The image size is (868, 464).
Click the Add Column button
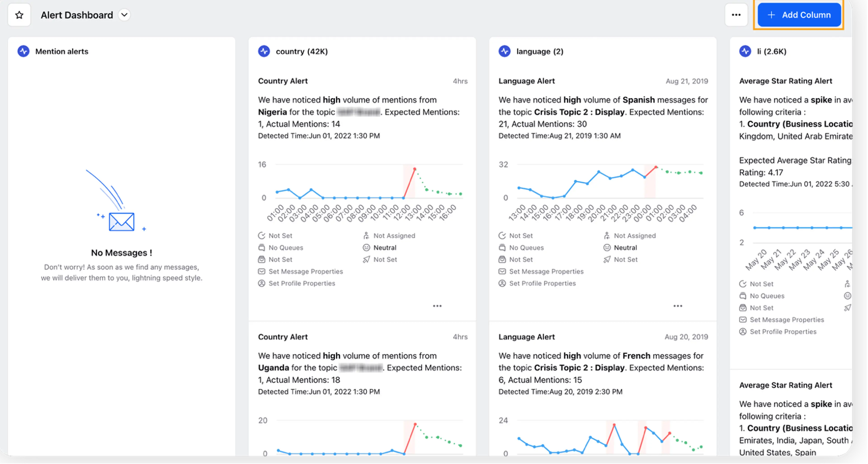(799, 15)
